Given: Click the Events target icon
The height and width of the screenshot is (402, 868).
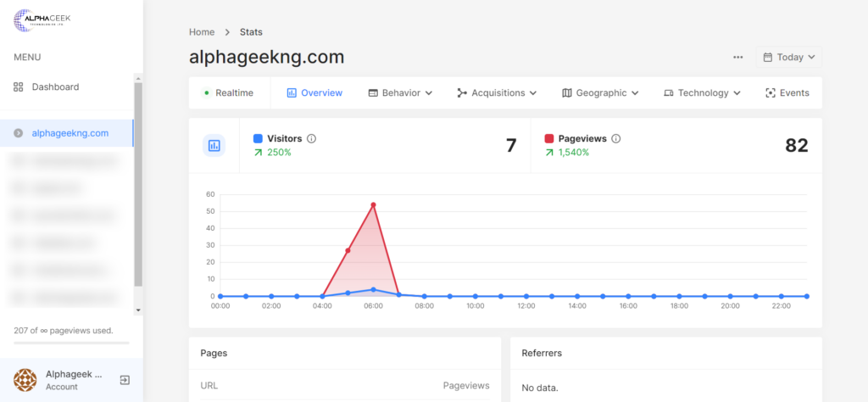Looking at the screenshot, I should [770, 93].
